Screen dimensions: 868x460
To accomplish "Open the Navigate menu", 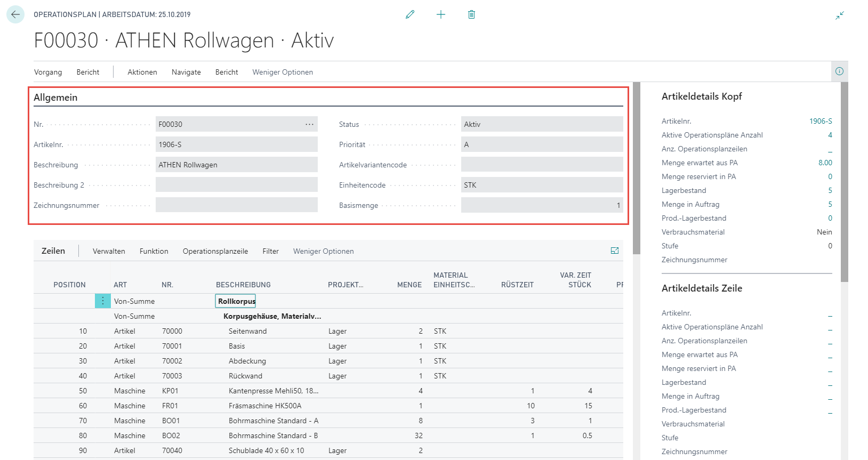I will [x=186, y=72].
